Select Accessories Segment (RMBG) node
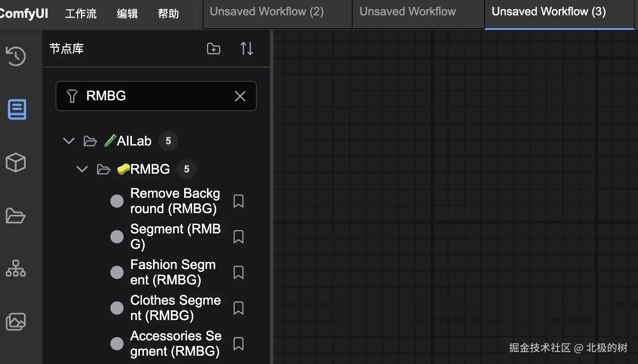 coord(175,344)
